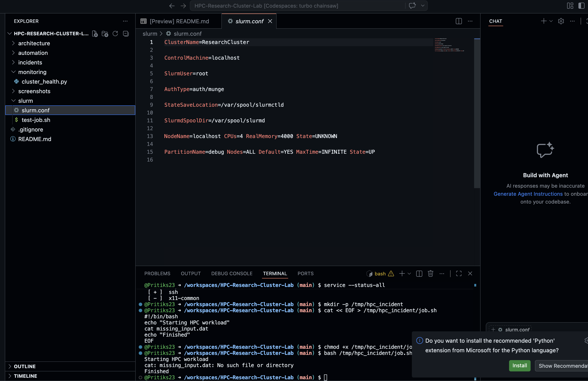Open cluster_health.py file
The image size is (588, 381).
pos(70,82)
